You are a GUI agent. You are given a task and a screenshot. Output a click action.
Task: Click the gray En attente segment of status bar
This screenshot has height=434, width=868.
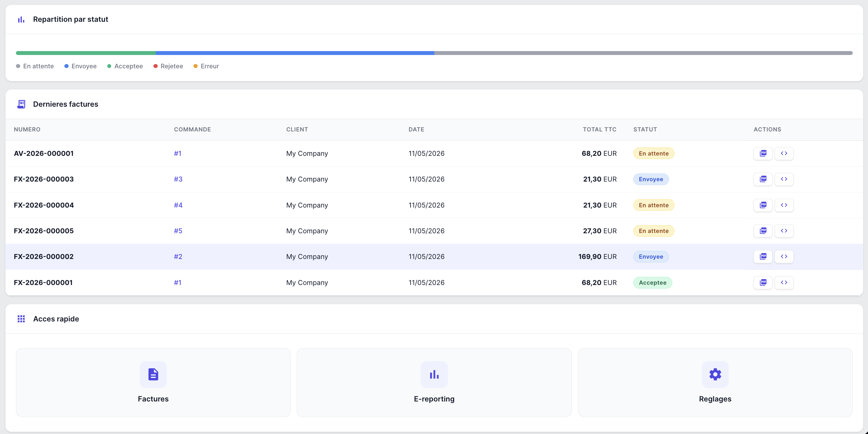coord(643,53)
